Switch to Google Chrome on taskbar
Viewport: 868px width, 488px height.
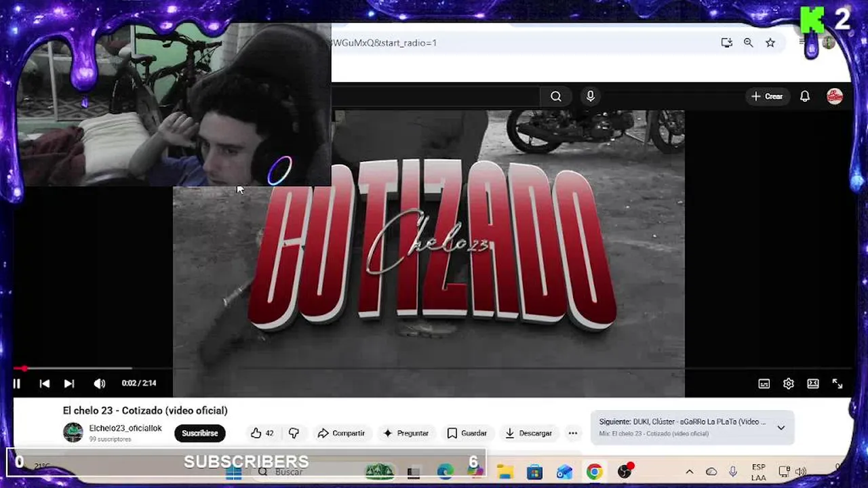[x=594, y=472]
